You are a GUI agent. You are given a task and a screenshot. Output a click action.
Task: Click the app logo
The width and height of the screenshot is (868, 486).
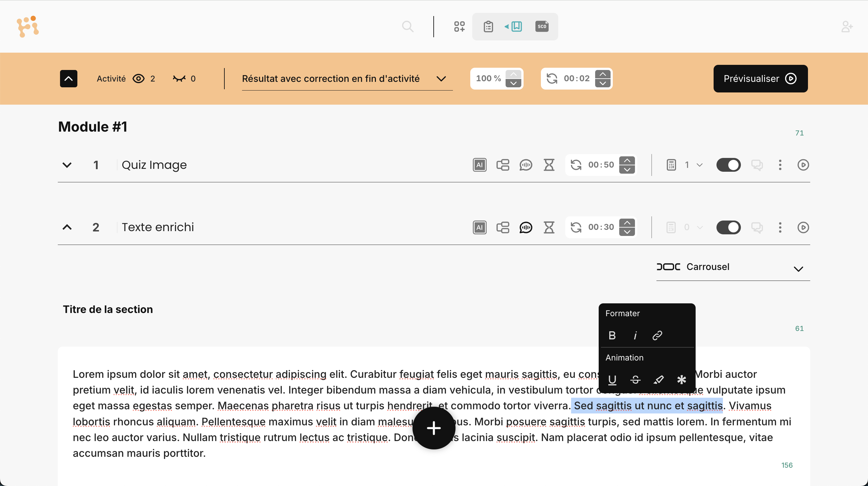coord(28,26)
